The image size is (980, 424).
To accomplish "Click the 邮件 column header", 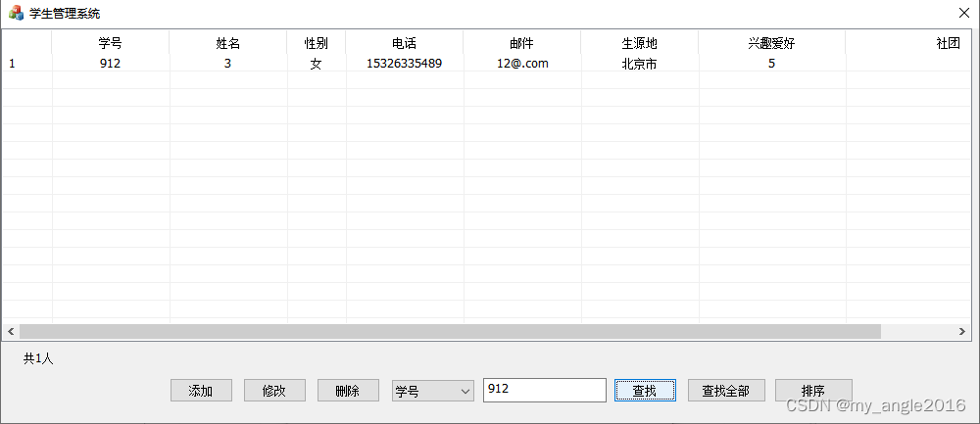I will click(522, 43).
